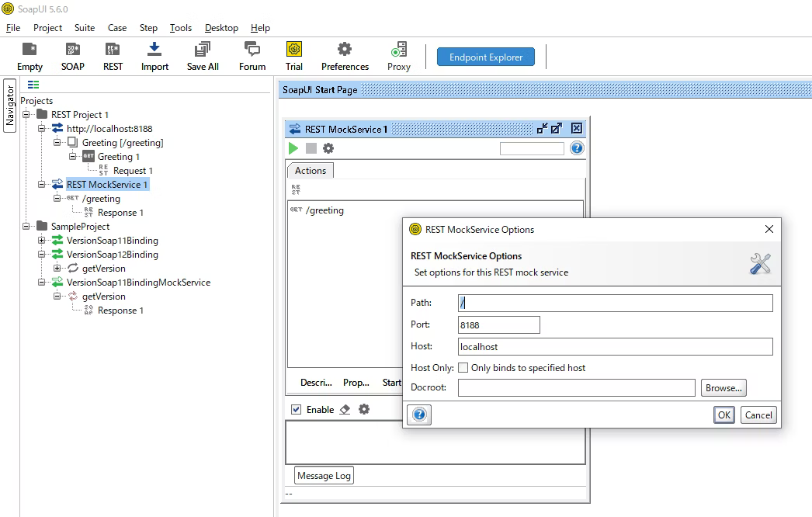Enable Only binds to specified host checkbox

point(463,368)
